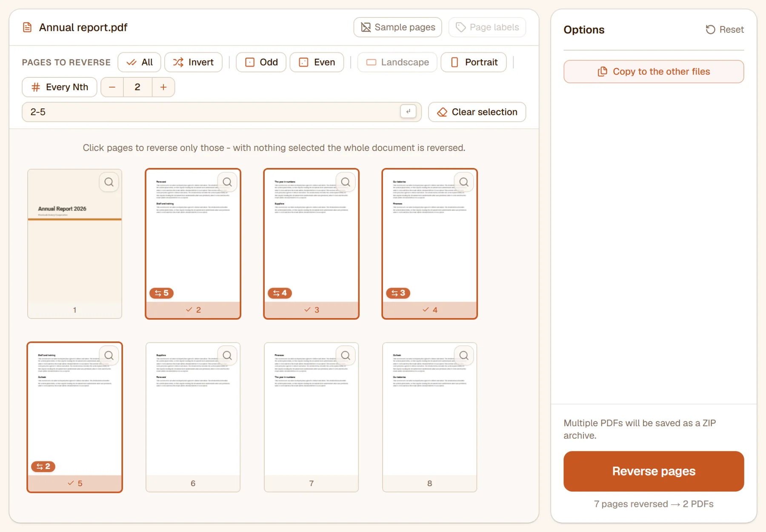Viewport: 766px width, 532px height.
Task: Clear selection of pages
Action: (477, 112)
